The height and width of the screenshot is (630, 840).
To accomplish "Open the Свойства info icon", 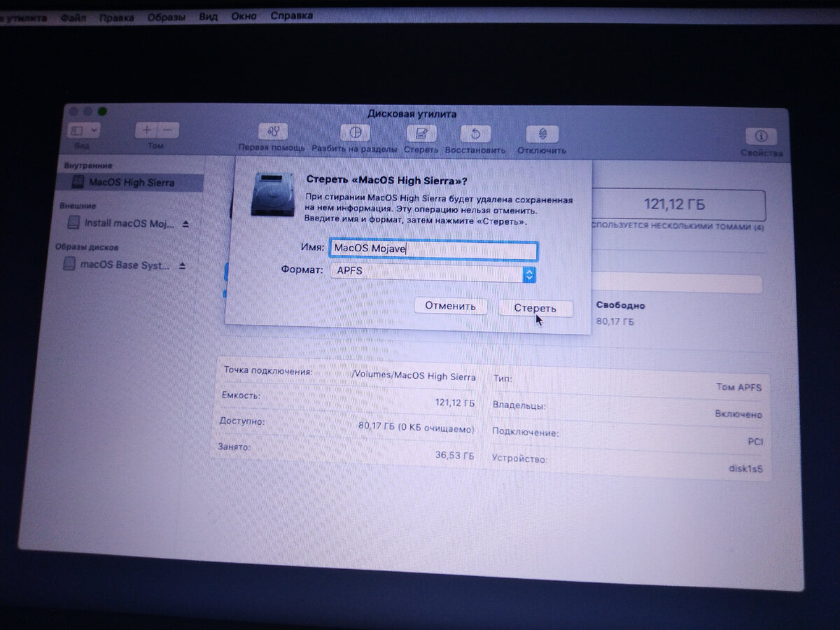I will point(761,136).
